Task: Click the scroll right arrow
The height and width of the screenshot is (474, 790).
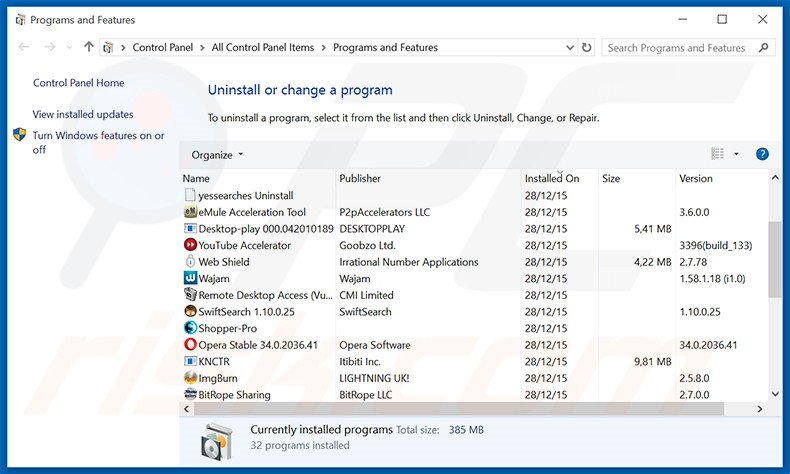Action: [x=760, y=409]
